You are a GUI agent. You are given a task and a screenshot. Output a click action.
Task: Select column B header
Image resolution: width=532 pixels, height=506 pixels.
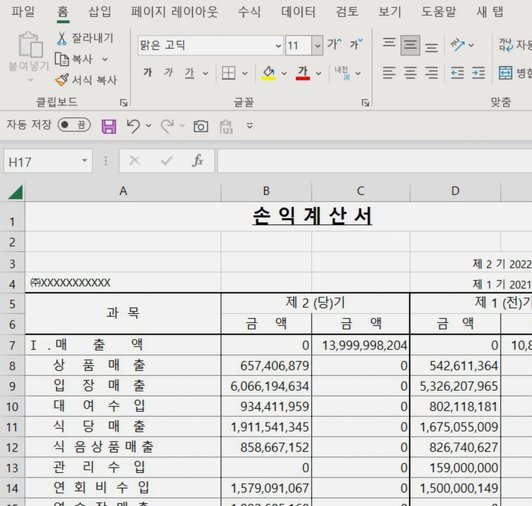[266, 191]
